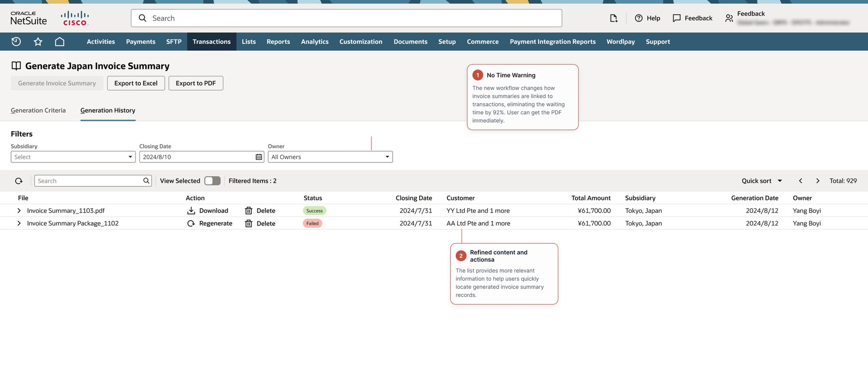Open the Transactions menu
868x371 pixels.
click(x=212, y=41)
